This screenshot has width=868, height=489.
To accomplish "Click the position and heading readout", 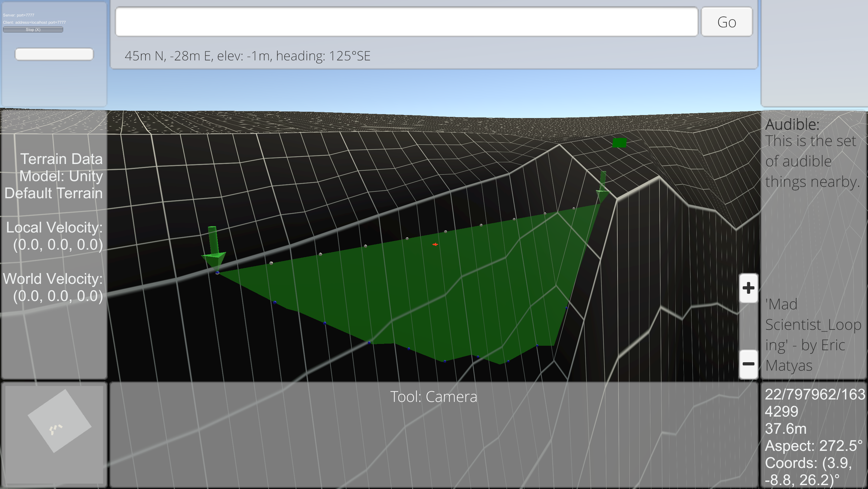I will pyautogui.click(x=247, y=56).
